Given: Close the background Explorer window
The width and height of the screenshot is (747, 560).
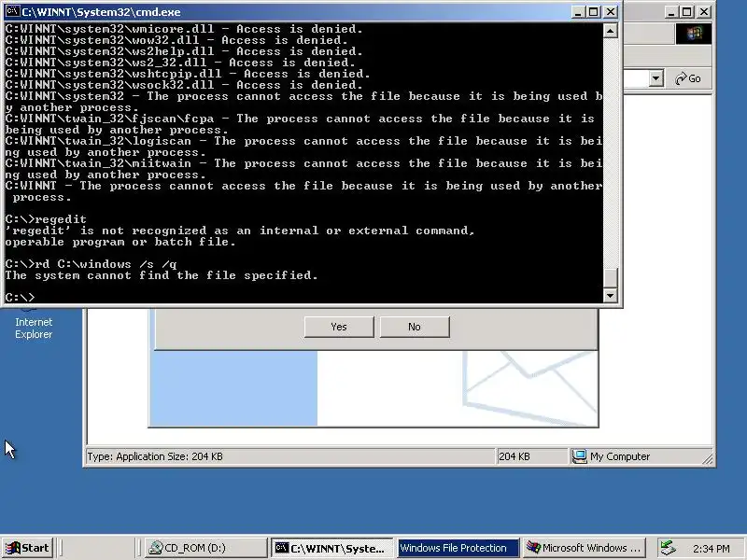Looking at the screenshot, I should (x=704, y=11).
